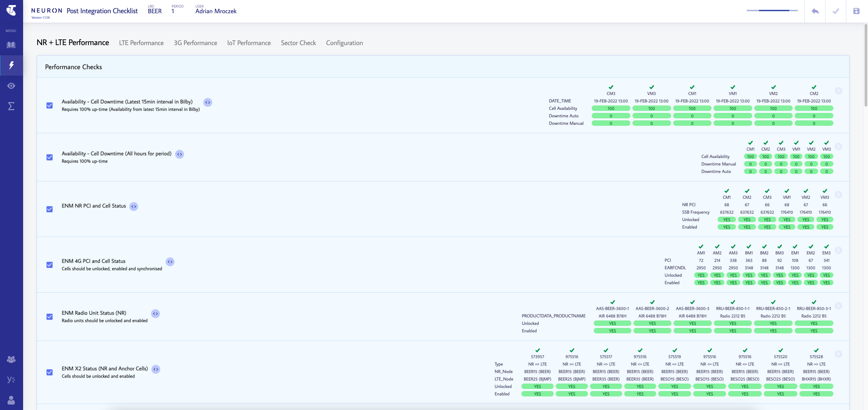Expand arrow beside all-hours downtime table
The image size is (868, 410).
point(838,147)
